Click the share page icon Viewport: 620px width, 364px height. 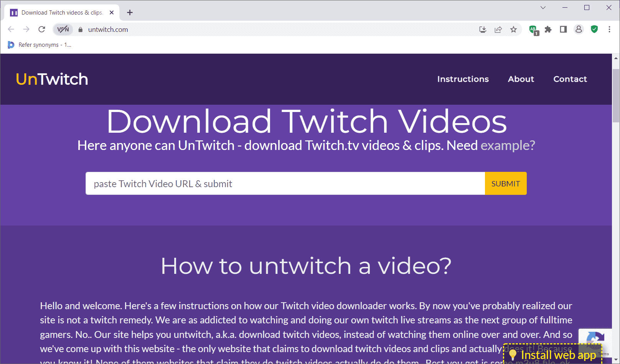click(x=498, y=30)
